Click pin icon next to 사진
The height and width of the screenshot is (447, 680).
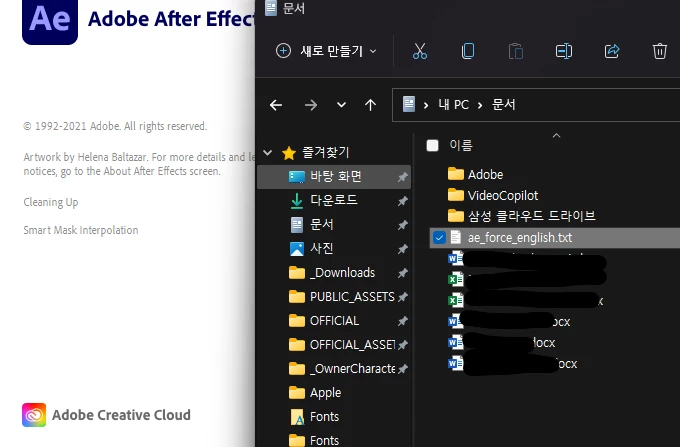pyautogui.click(x=403, y=249)
